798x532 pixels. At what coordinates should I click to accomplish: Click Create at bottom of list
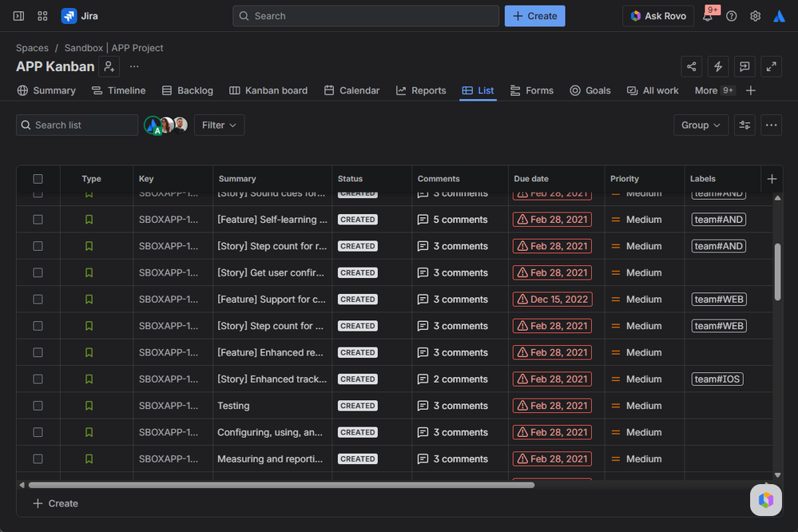[x=55, y=503]
